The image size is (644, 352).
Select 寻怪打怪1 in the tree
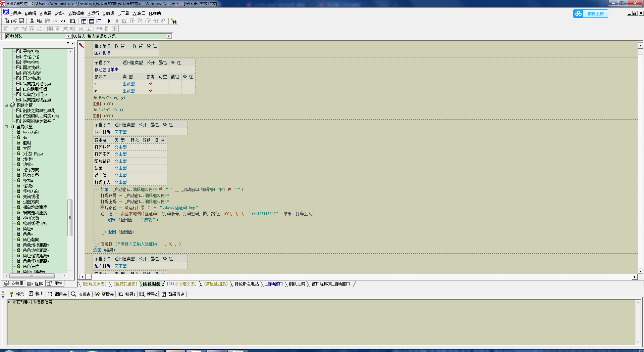coord(32,57)
